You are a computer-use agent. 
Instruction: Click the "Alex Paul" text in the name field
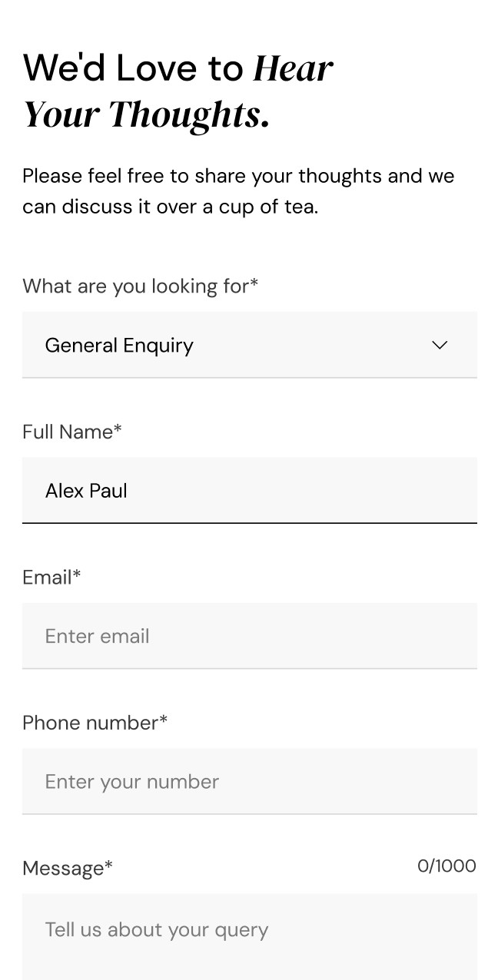point(86,491)
